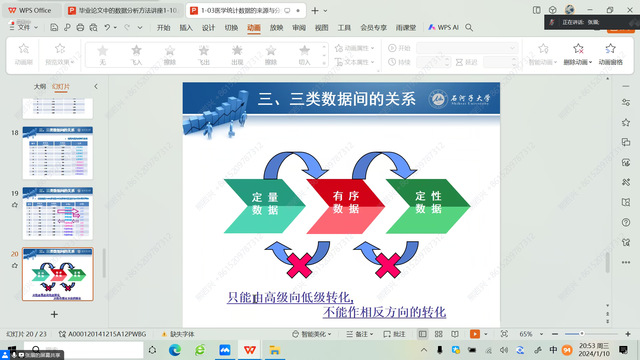This screenshot has width=640, height=360.
Task: Switch to reading view icon
Action: pos(455,334)
